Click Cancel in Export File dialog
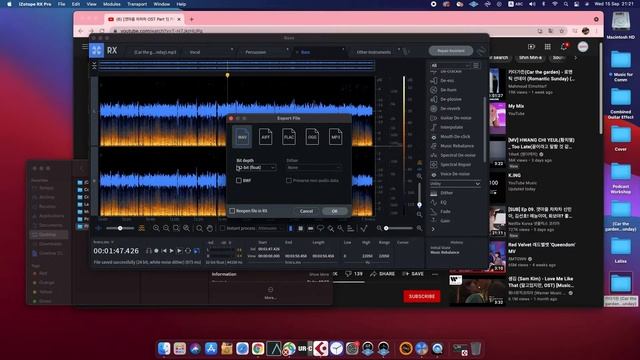The image size is (640, 360). pos(306,211)
